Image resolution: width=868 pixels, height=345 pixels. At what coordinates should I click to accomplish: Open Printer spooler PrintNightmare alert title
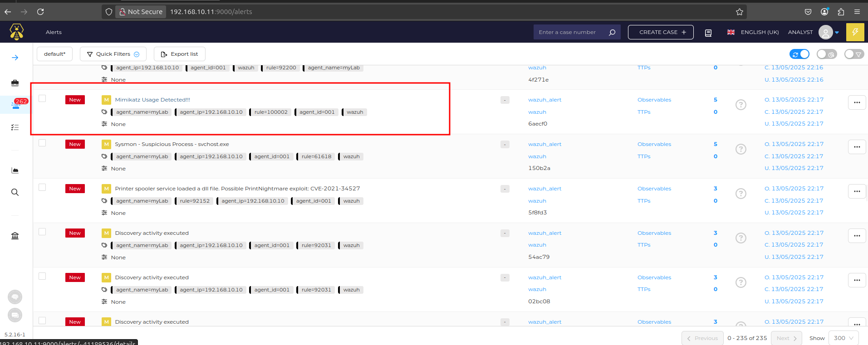(x=237, y=189)
